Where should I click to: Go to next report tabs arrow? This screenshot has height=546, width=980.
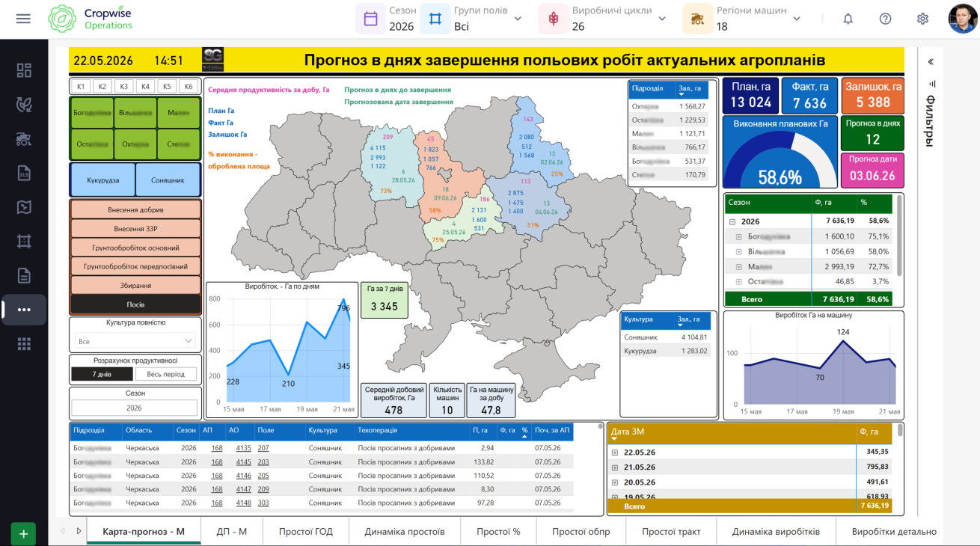pyautogui.click(x=79, y=531)
